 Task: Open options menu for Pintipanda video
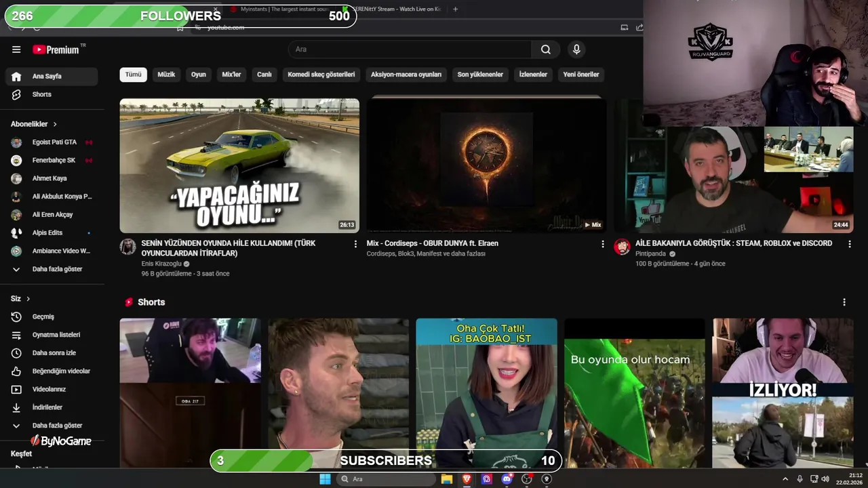coord(850,244)
